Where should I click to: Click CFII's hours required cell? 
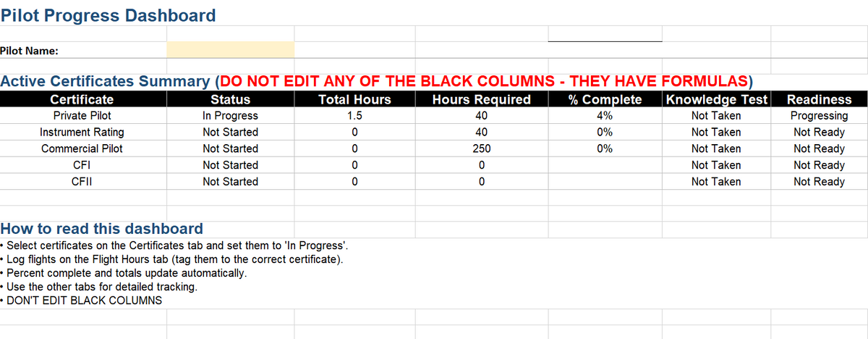coord(481,182)
